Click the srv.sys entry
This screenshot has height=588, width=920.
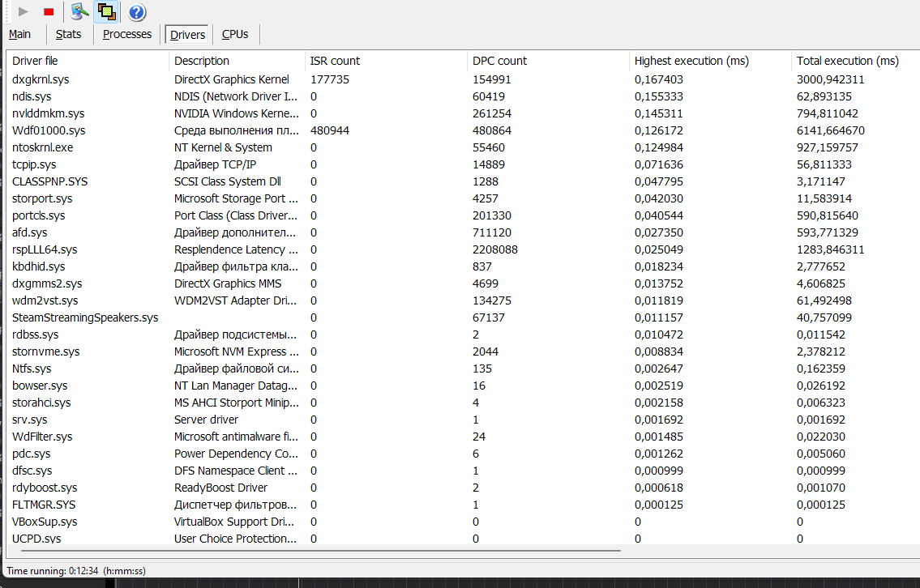(30, 420)
